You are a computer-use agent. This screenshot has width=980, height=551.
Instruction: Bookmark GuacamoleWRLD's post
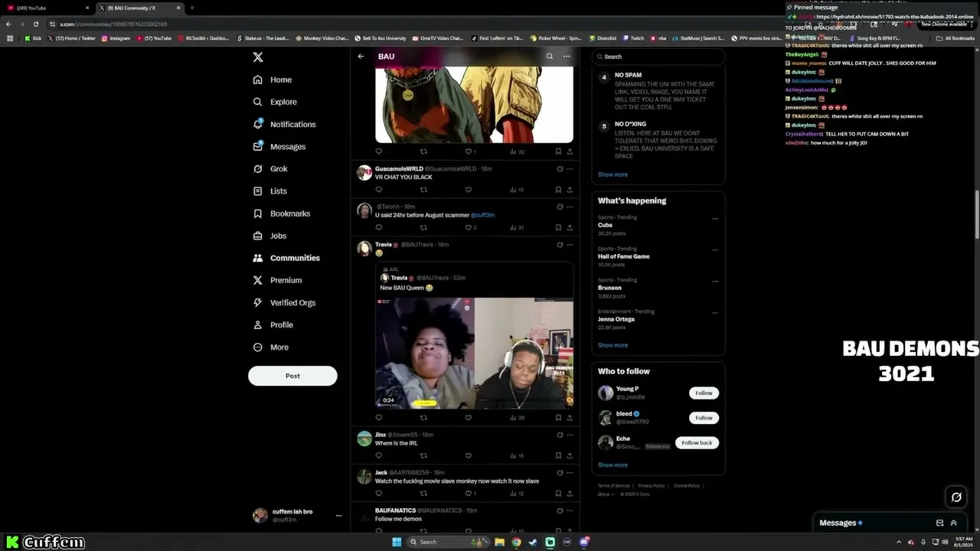click(558, 189)
